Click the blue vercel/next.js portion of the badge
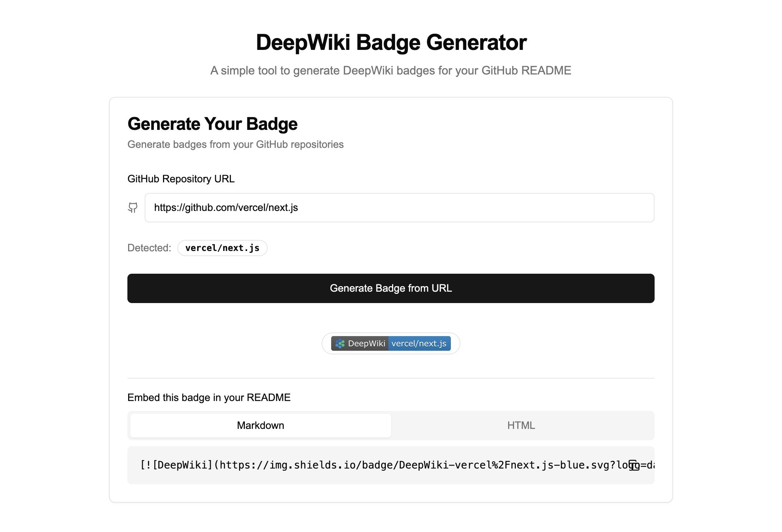Viewport: 782px width, 532px height. click(x=419, y=343)
